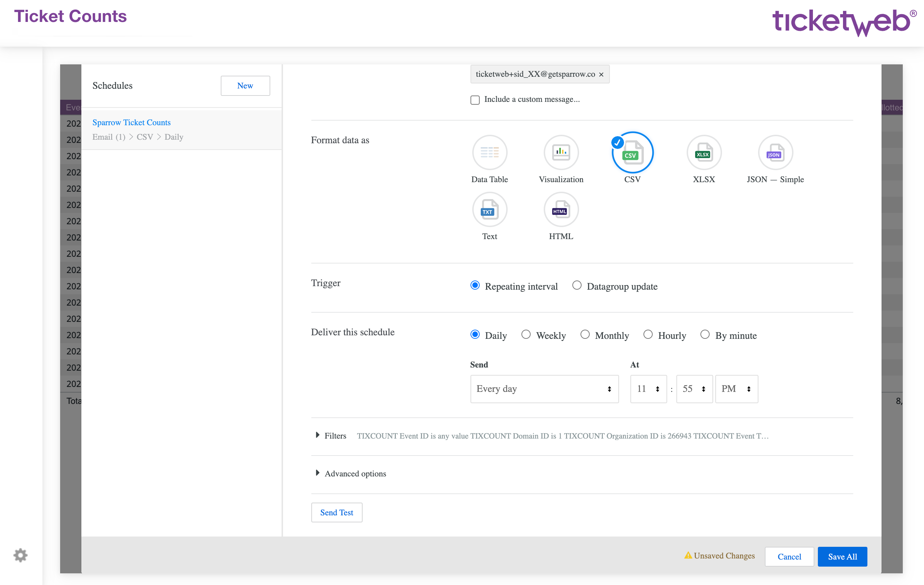Choose Hourly delivery schedule

click(x=648, y=334)
